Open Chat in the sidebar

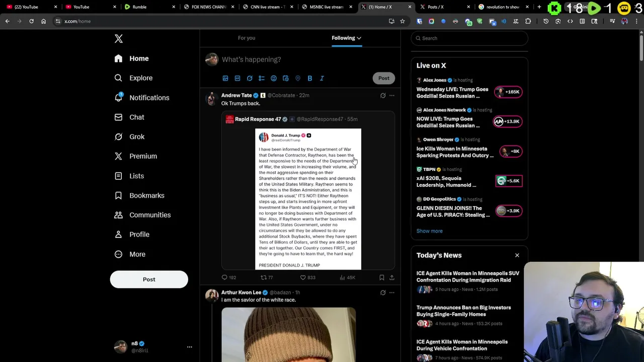(129, 117)
